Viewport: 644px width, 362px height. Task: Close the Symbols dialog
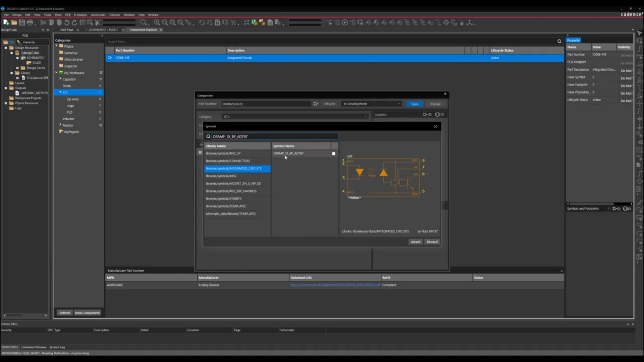coord(435,126)
